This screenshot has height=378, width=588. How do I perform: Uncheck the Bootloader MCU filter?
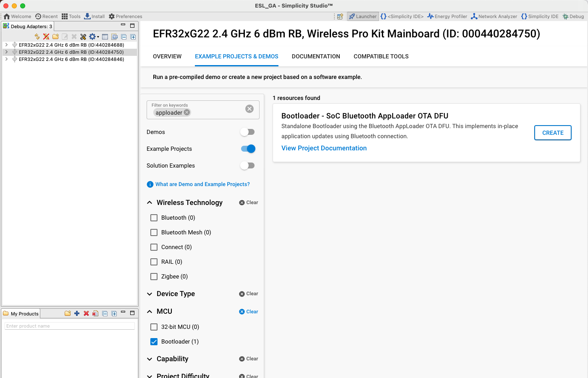(x=154, y=341)
